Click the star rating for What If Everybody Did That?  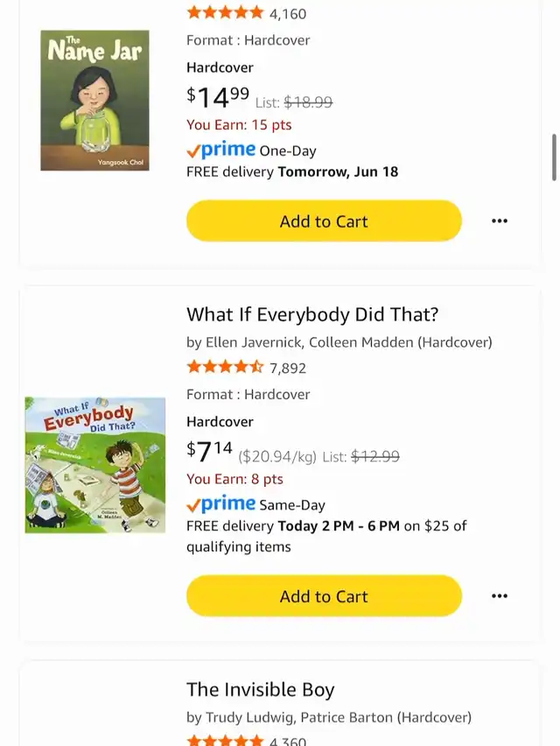pos(225,367)
